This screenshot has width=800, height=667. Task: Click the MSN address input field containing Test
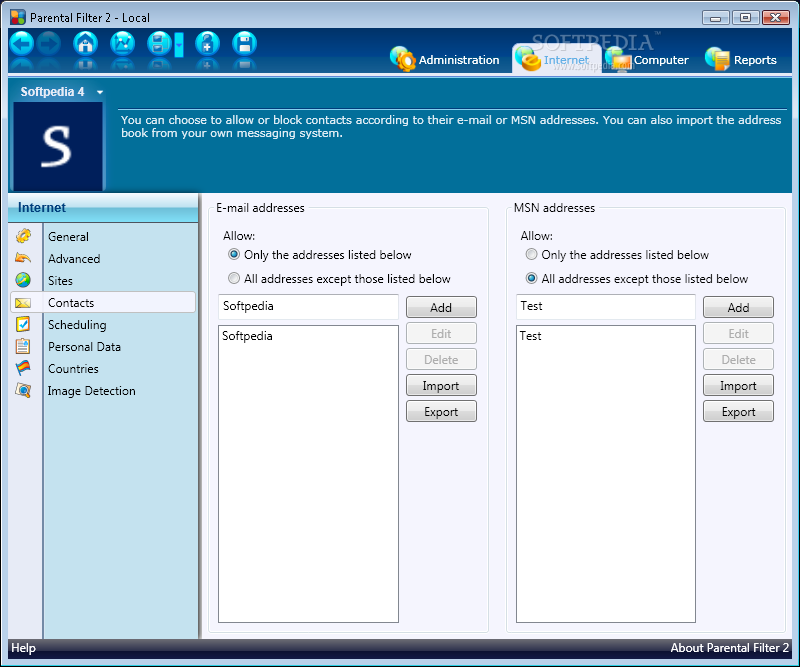(606, 306)
